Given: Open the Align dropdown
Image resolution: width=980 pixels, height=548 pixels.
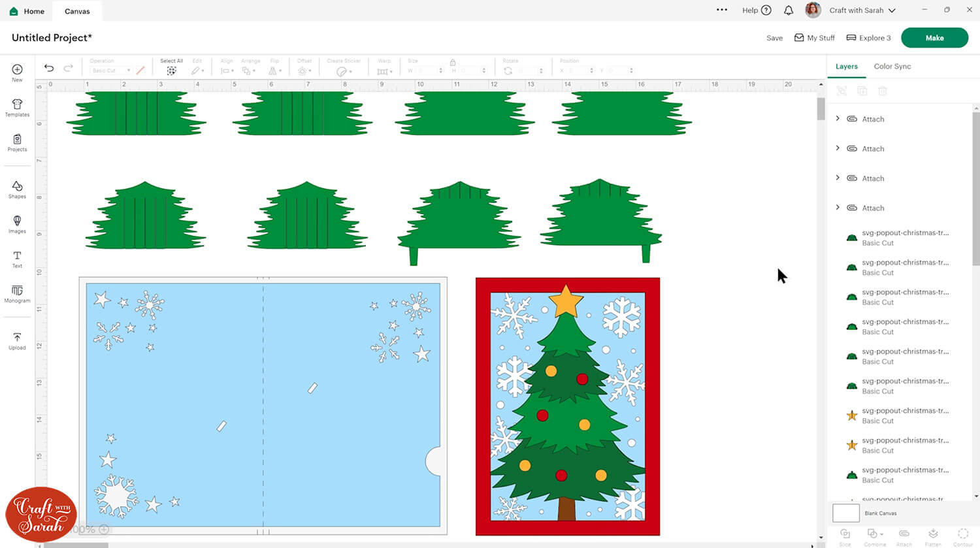Looking at the screenshot, I should pyautogui.click(x=226, y=71).
